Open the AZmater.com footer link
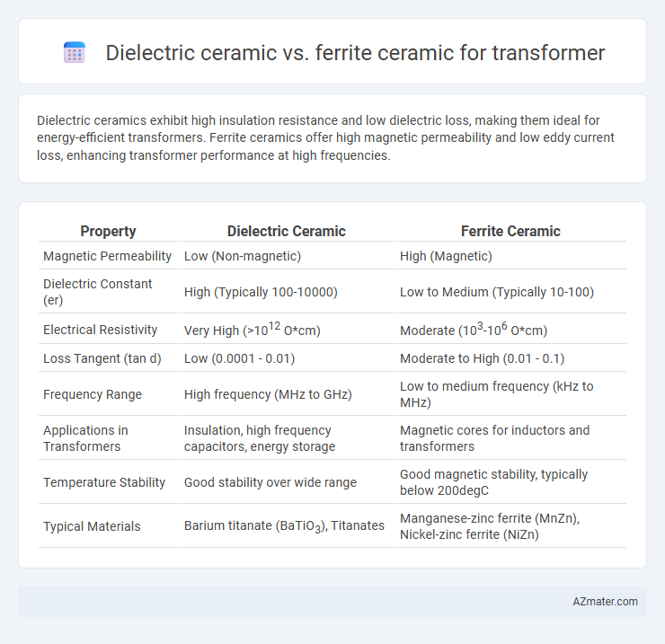Image resolution: width=665 pixels, height=644 pixels. pyautogui.click(x=605, y=602)
